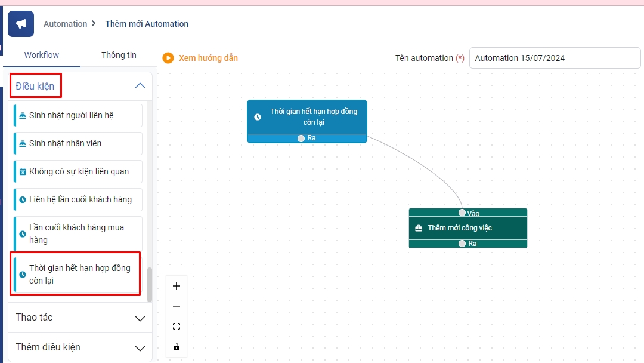The image size is (644, 363).
Task: Go to the Automation breadcrumb link
Action: pyautogui.click(x=65, y=24)
